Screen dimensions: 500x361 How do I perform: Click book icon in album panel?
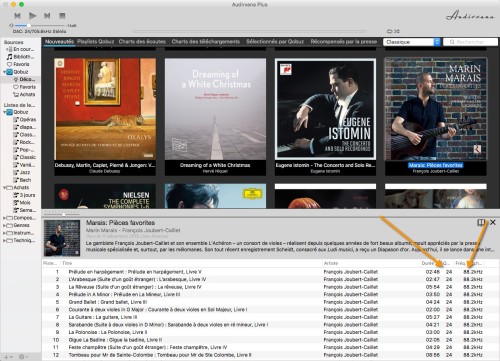[x=481, y=222]
